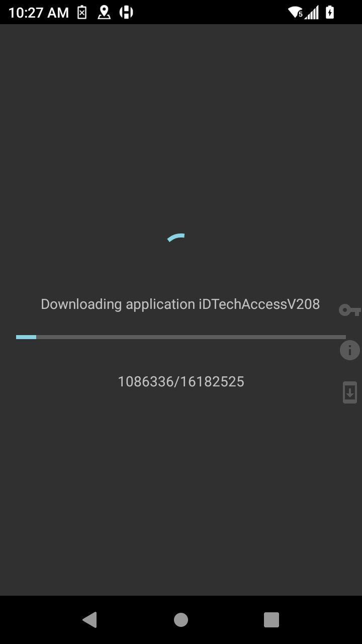Go to the home screen via circle button
The height and width of the screenshot is (644, 362).
pyautogui.click(x=181, y=620)
